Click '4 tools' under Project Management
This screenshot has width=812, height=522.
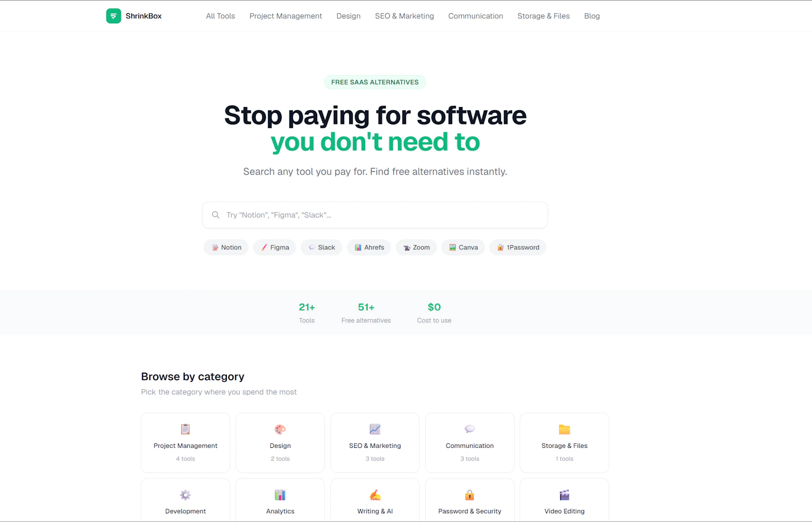pyautogui.click(x=186, y=459)
